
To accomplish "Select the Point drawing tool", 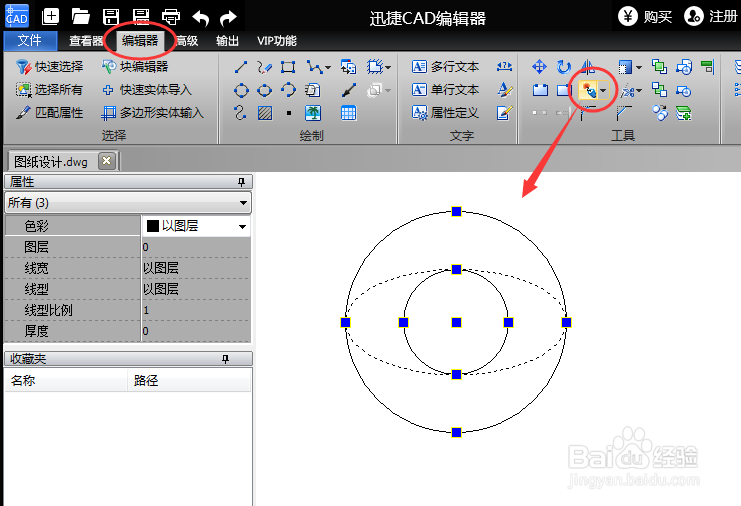I will (x=289, y=113).
